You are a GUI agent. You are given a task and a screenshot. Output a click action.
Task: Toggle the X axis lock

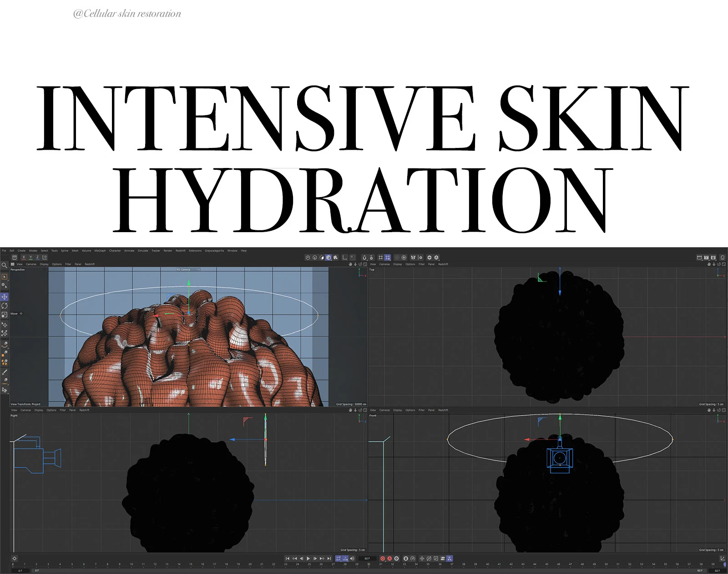[24, 258]
